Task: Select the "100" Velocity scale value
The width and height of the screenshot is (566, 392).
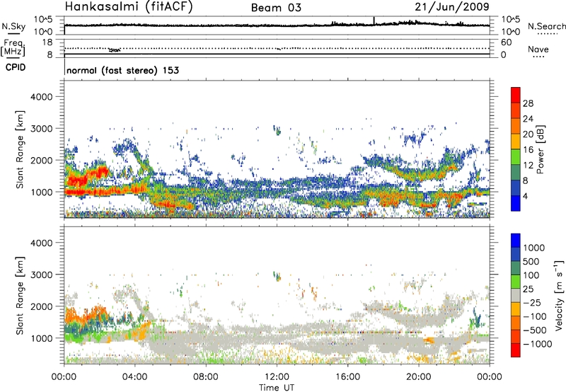Action: point(531,275)
